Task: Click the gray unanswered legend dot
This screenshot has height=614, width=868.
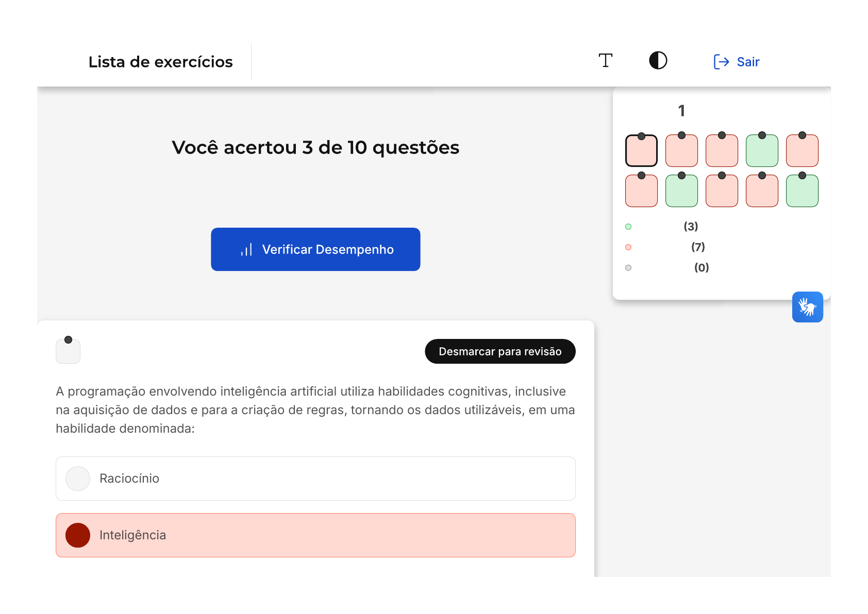Action: 628,268
